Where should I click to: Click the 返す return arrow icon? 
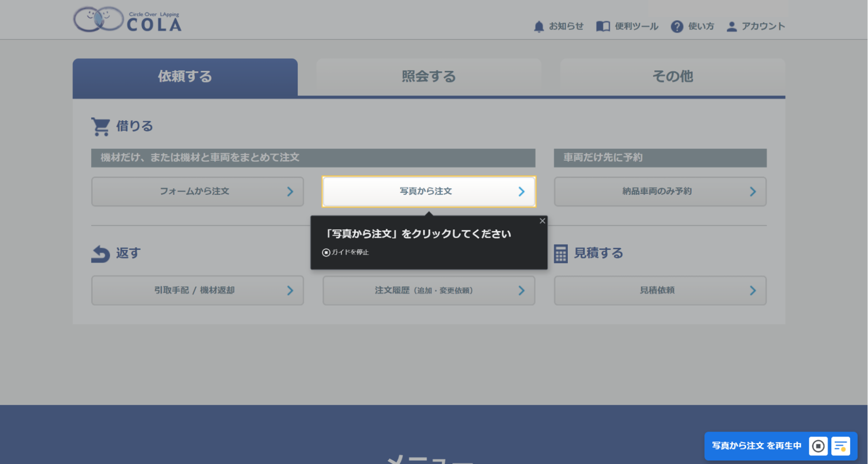100,253
